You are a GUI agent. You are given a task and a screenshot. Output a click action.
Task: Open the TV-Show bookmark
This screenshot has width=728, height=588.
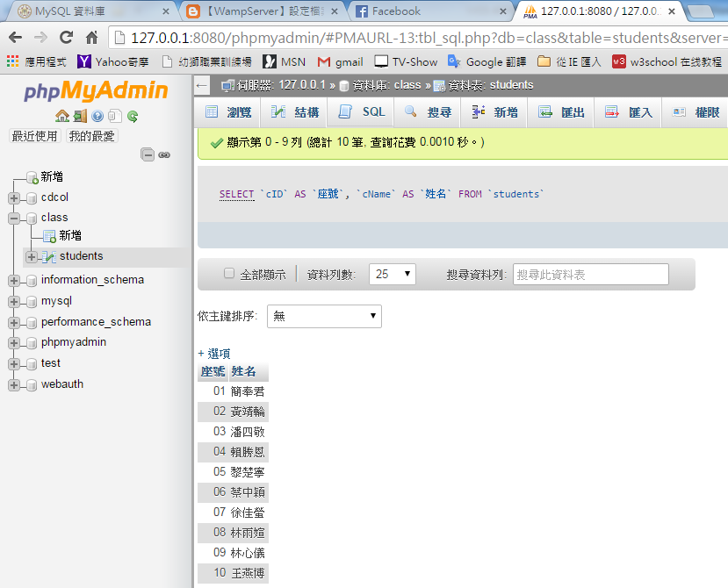pos(406,61)
